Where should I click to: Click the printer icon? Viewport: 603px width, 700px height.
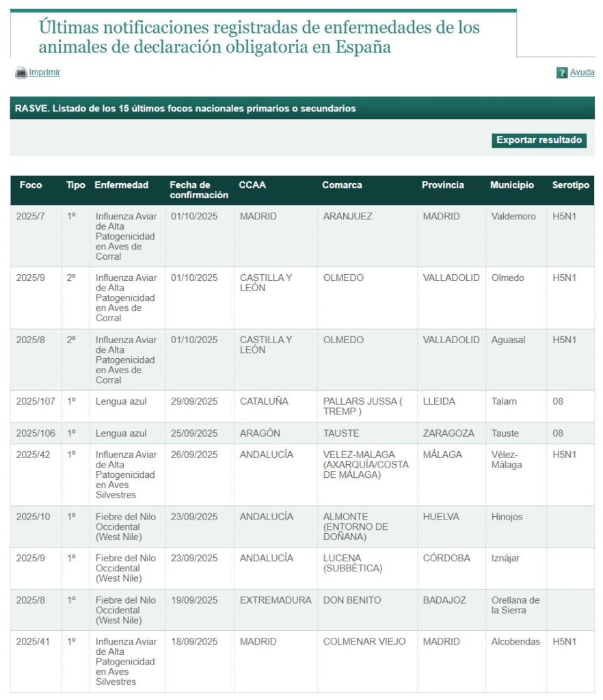[21, 72]
